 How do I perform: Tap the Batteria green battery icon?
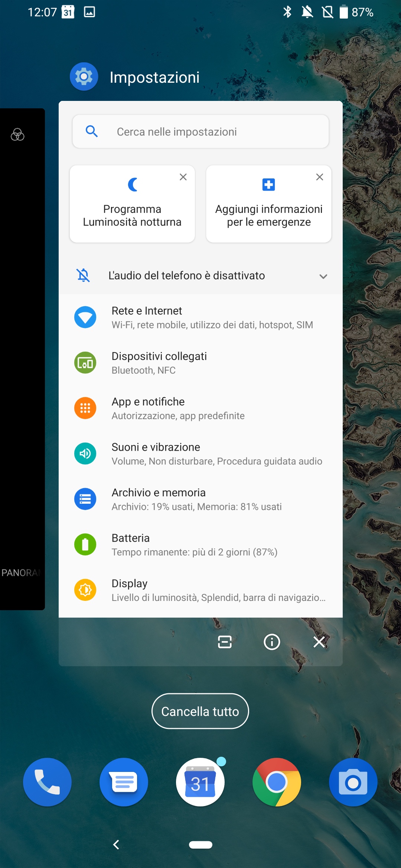pyautogui.click(x=85, y=545)
